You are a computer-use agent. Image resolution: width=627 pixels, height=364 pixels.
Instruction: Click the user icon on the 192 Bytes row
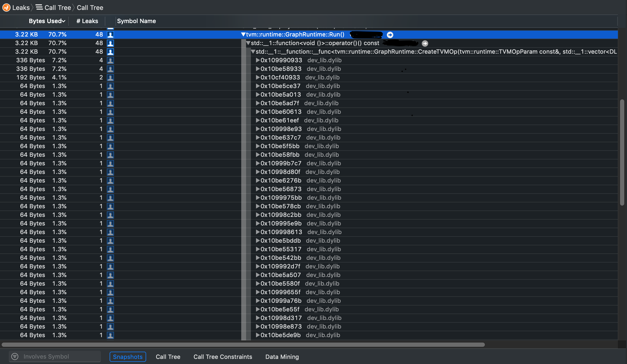[110, 78]
